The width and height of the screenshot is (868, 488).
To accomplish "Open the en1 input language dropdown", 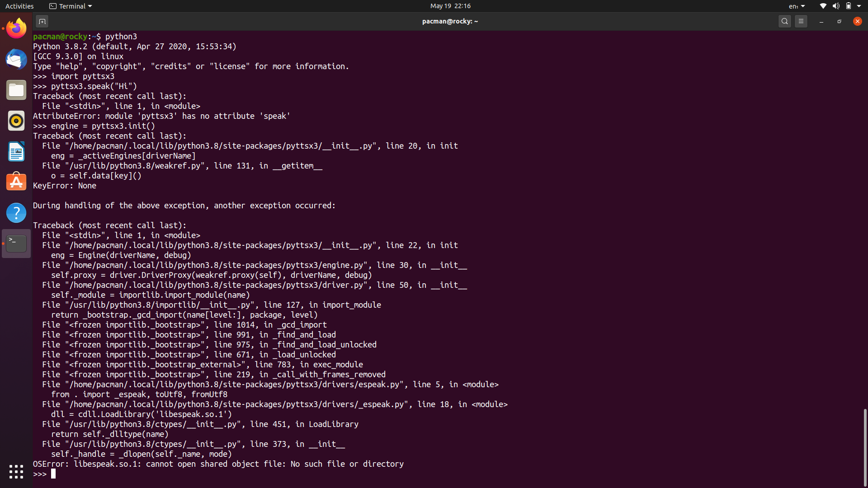I will [797, 6].
